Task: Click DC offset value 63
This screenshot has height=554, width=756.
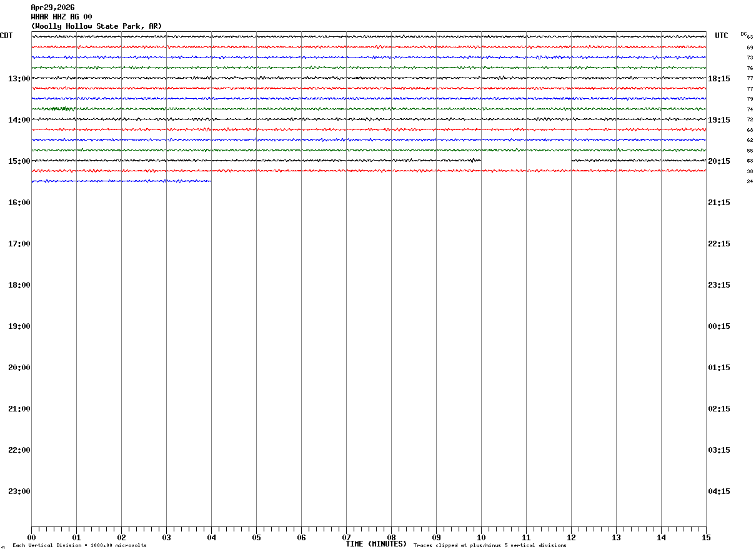Action: (750, 38)
